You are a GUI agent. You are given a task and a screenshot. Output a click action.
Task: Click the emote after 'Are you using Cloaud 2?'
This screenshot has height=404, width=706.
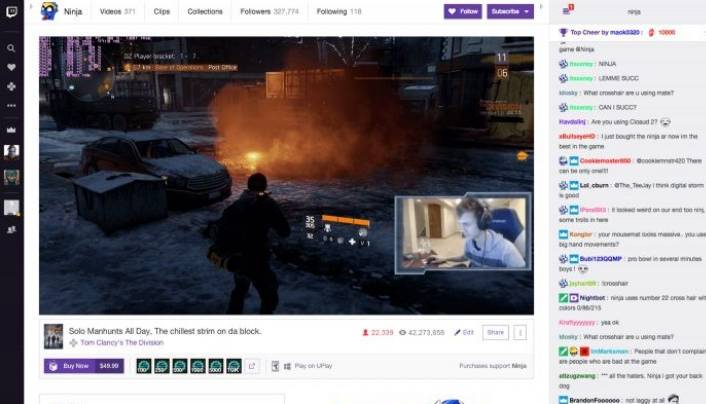pos(665,122)
